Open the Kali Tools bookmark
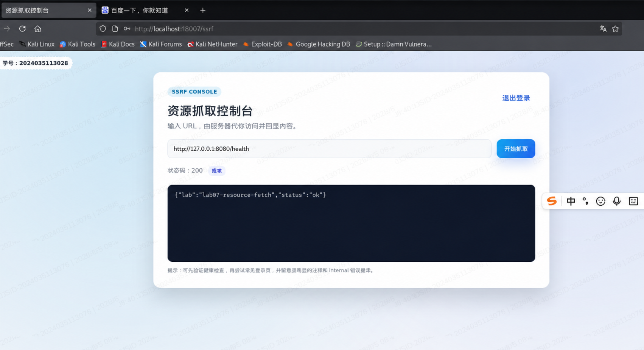This screenshot has width=644, height=350. (78, 44)
